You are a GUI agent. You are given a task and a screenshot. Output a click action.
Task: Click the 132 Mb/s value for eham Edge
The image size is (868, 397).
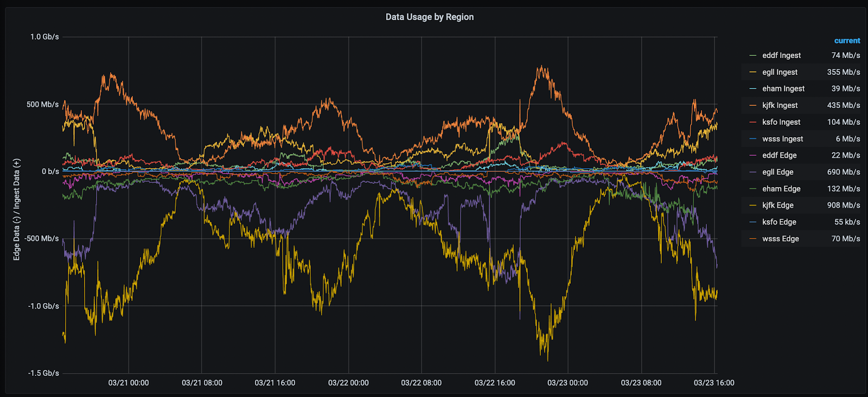point(844,189)
